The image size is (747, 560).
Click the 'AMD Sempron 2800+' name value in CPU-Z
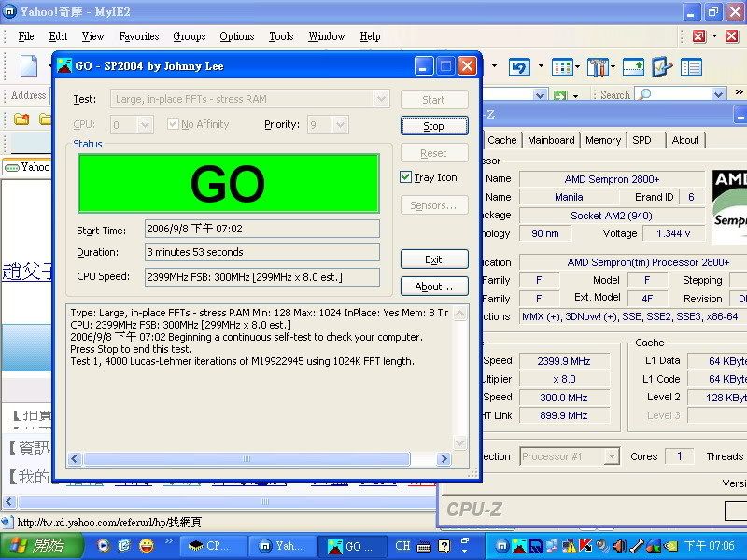(612, 179)
